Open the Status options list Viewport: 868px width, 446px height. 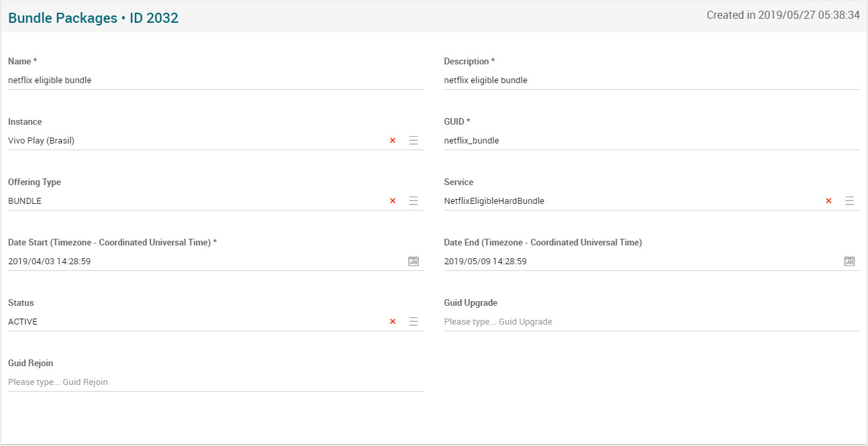pyautogui.click(x=414, y=322)
